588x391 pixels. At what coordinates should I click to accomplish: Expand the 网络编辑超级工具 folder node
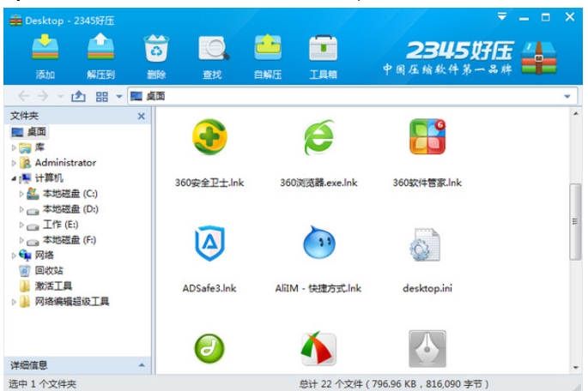click(x=14, y=302)
